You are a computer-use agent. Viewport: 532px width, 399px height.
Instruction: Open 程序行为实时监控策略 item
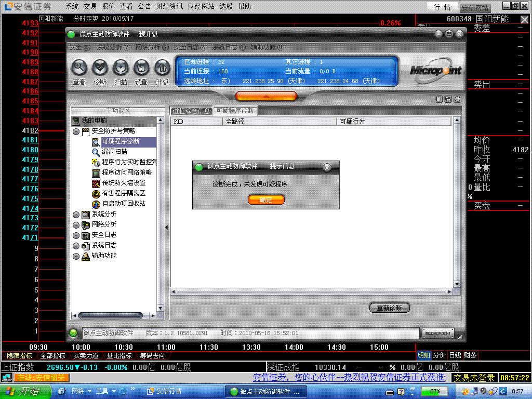coord(129,162)
